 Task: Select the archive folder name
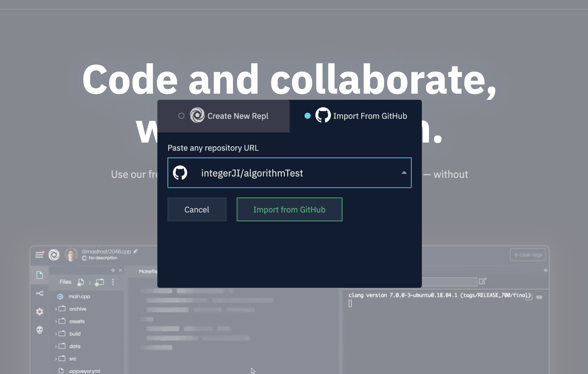pyautogui.click(x=78, y=309)
